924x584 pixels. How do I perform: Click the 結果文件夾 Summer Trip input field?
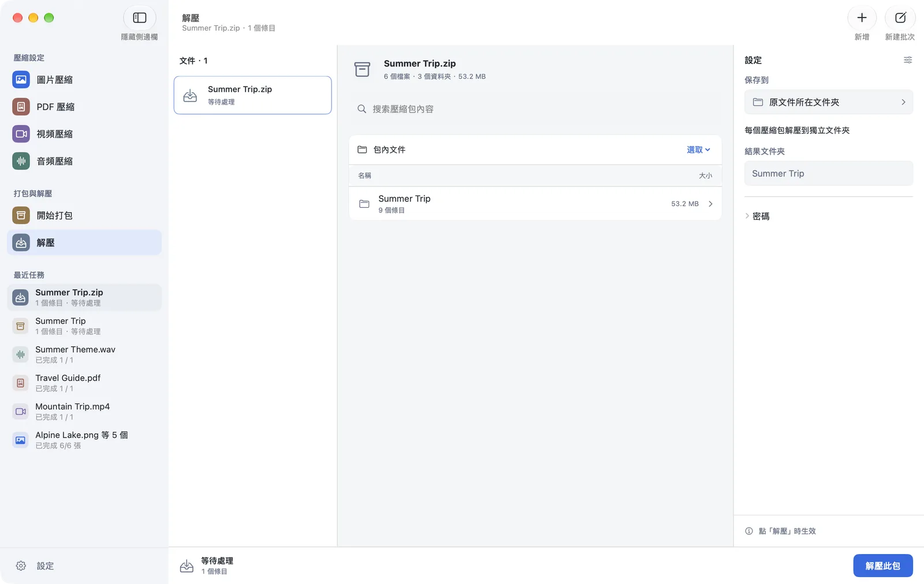[829, 174]
